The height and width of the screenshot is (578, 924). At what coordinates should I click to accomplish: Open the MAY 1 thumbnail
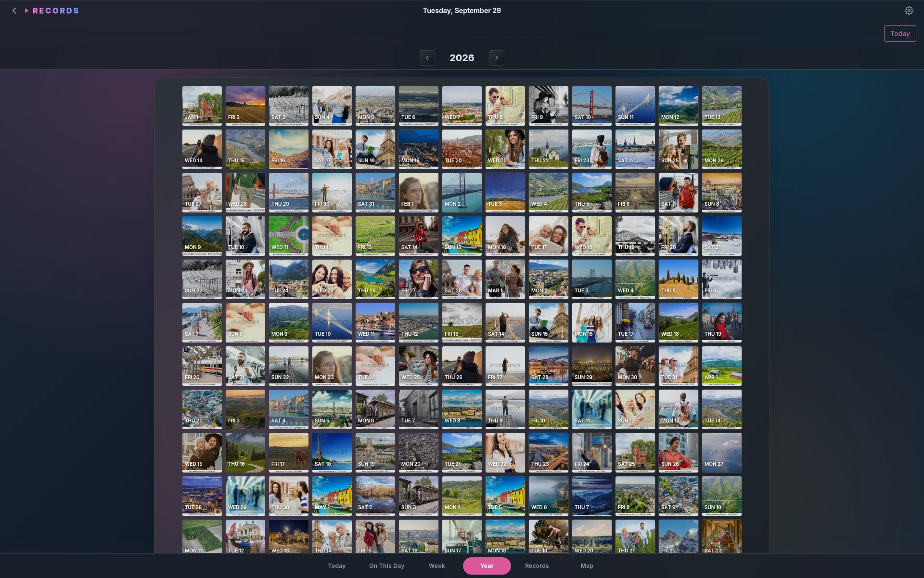click(x=332, y=496)
